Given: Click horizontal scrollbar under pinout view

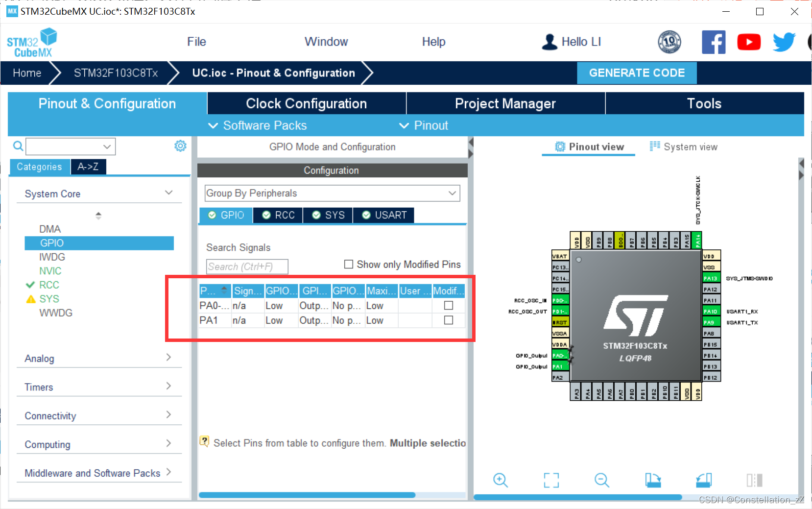Looking at the screenshot, I should (x=578, y=497).
